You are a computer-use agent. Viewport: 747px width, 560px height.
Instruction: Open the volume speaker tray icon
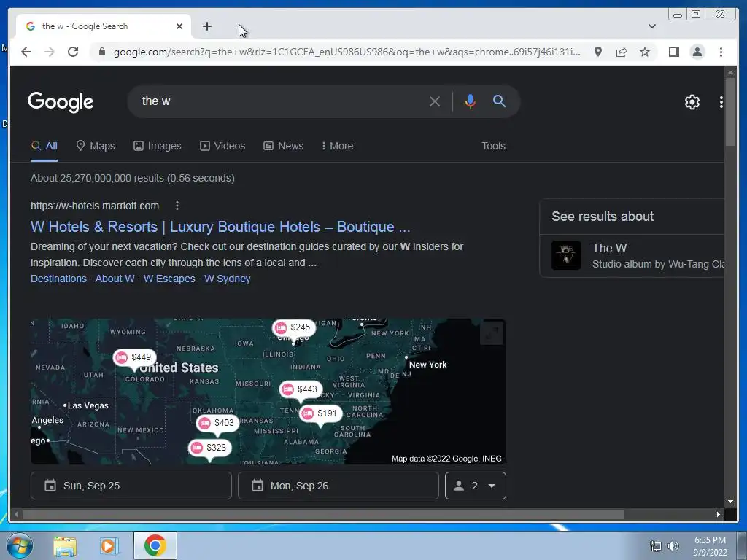tap(673, 546)
